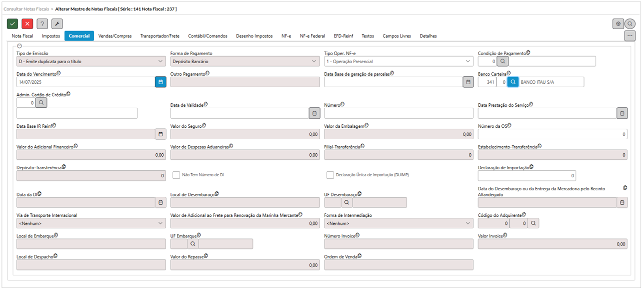Search Código do Adquirente lookup

pyautogui.click(x=533, y=223)
